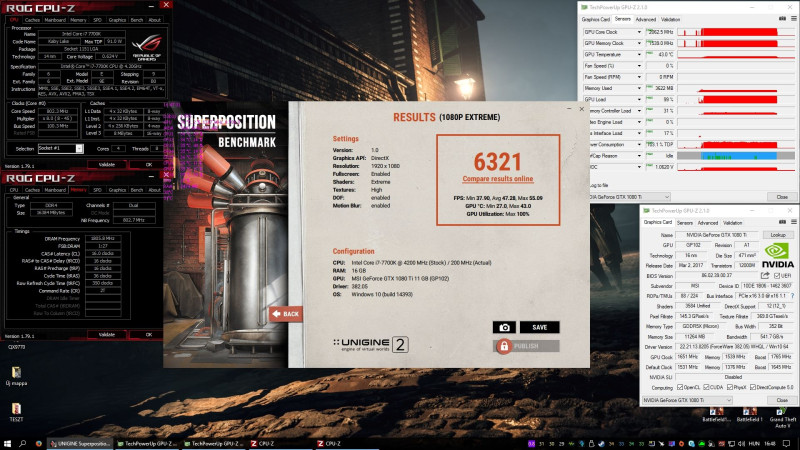The height and width of the screenshot is (450, 800).
Task: Expand the GPU Temperature sensor dropdown
Action: coord(639,55)
